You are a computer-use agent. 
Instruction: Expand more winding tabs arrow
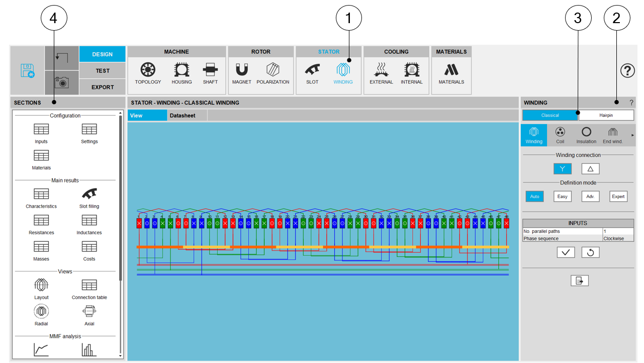[632, 135]
